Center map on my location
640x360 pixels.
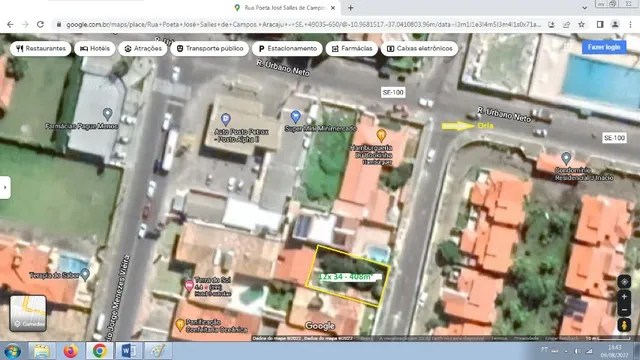[x=624, y=282]
